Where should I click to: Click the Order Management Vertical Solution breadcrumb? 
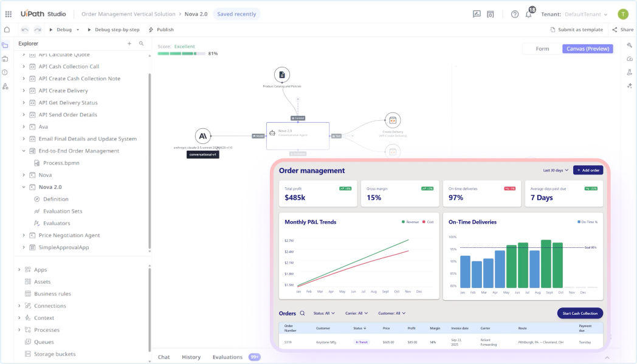point(128,14)
